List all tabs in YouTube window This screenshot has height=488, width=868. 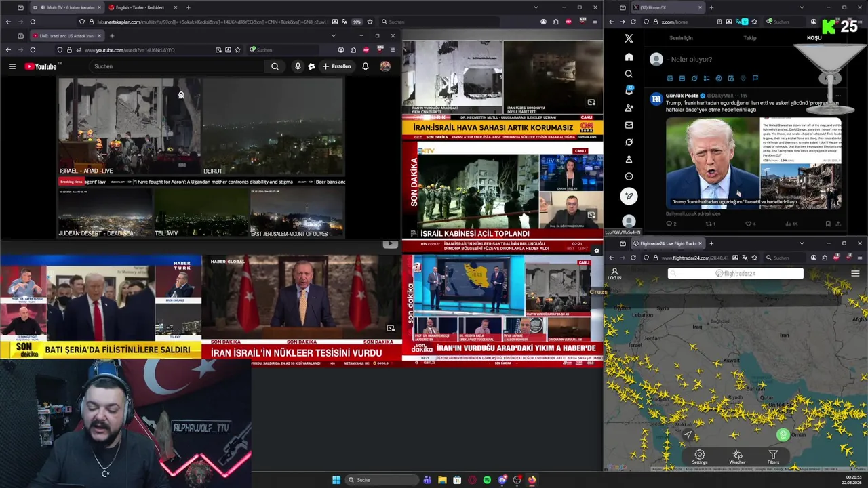[333, 35]
